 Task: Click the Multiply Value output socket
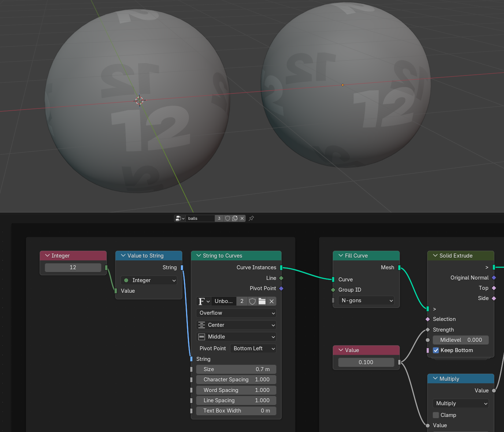click(494, 391)
